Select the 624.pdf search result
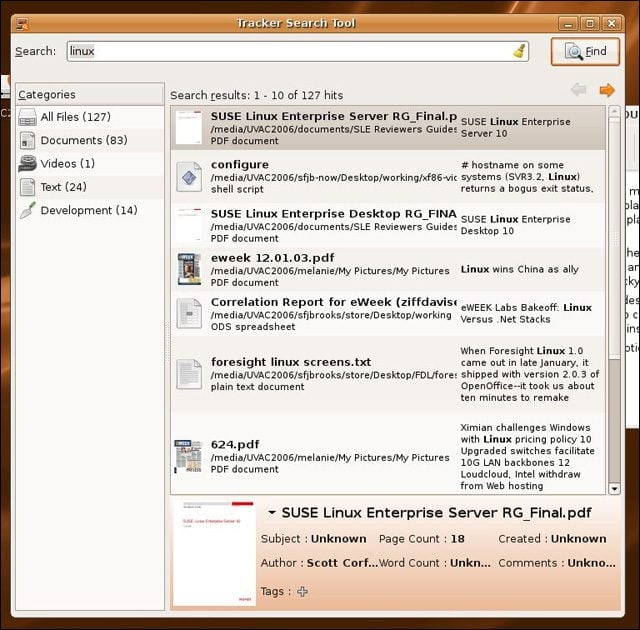Screen dimensions: 640x630 point(388,456)
